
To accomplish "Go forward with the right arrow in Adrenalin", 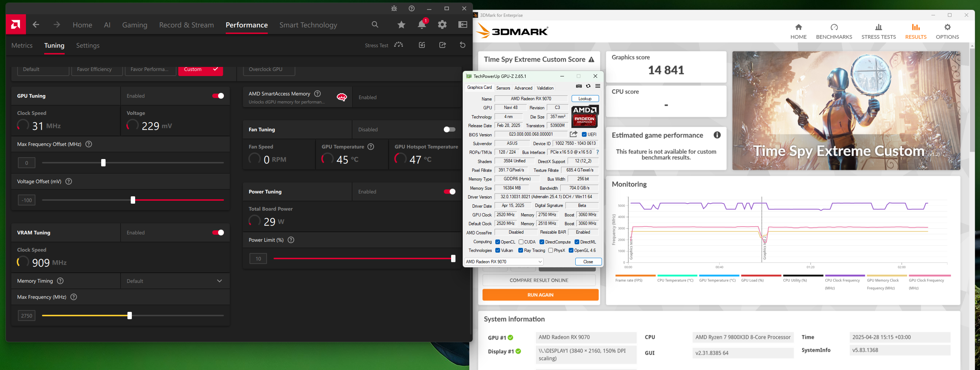I will pos(57,25).
